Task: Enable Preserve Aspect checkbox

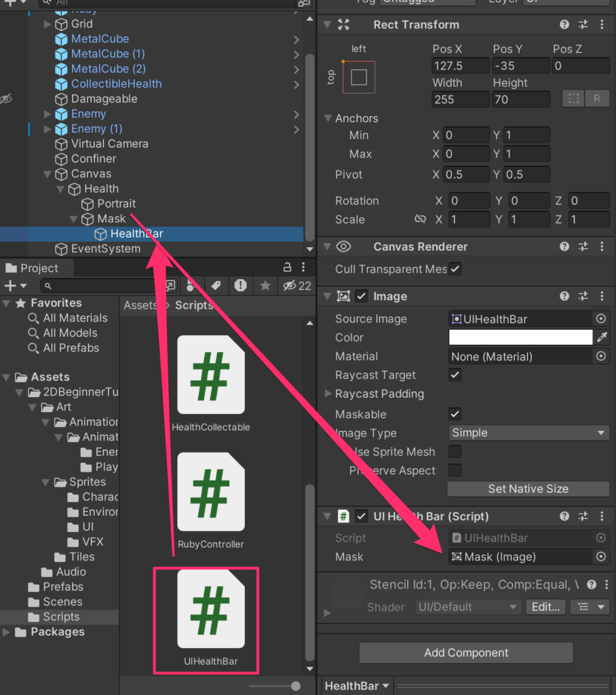Action: pyautogui.click(x=455, y=470)
